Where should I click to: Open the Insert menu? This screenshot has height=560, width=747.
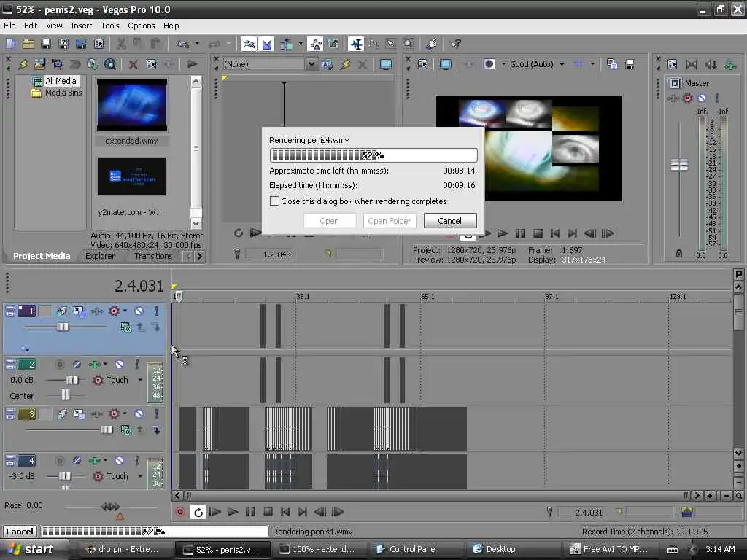point(82,26)
